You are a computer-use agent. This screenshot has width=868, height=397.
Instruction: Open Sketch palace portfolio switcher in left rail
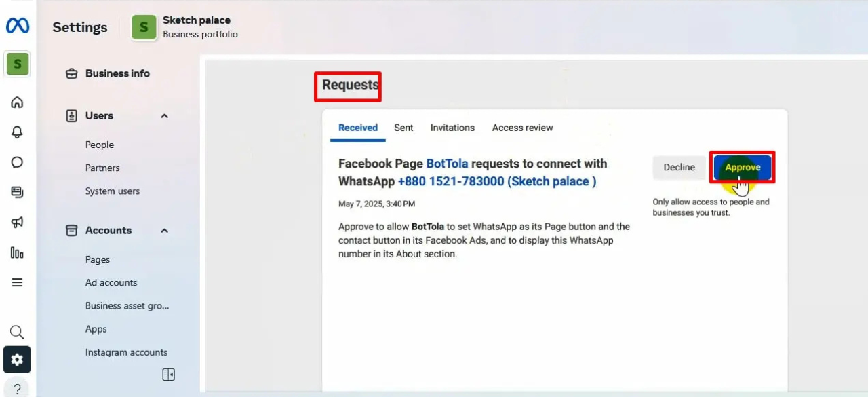(x=18, y=64)
